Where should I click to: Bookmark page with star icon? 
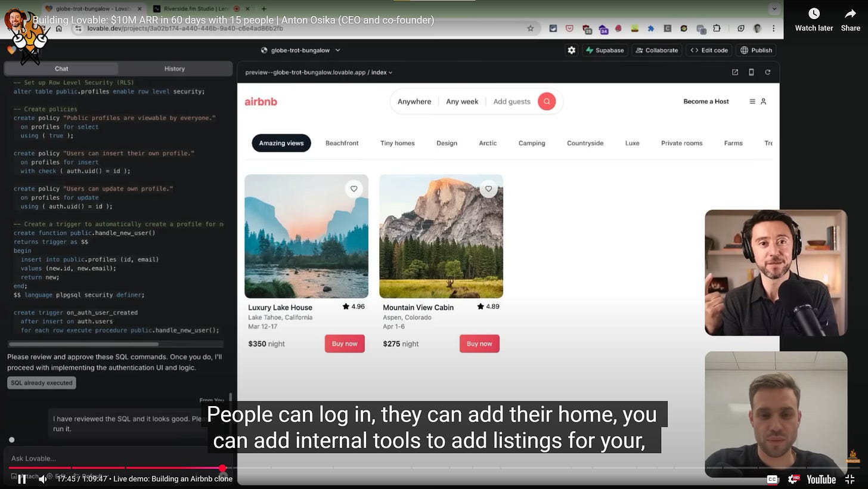[x=531, y=28]
